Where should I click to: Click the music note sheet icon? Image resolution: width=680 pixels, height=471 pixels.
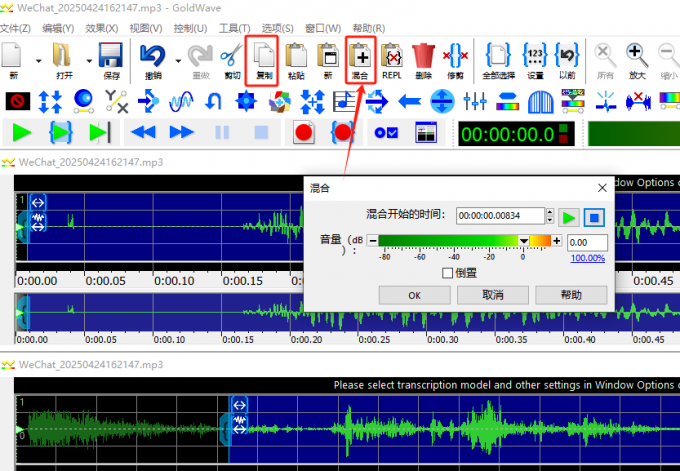[344, 101]
